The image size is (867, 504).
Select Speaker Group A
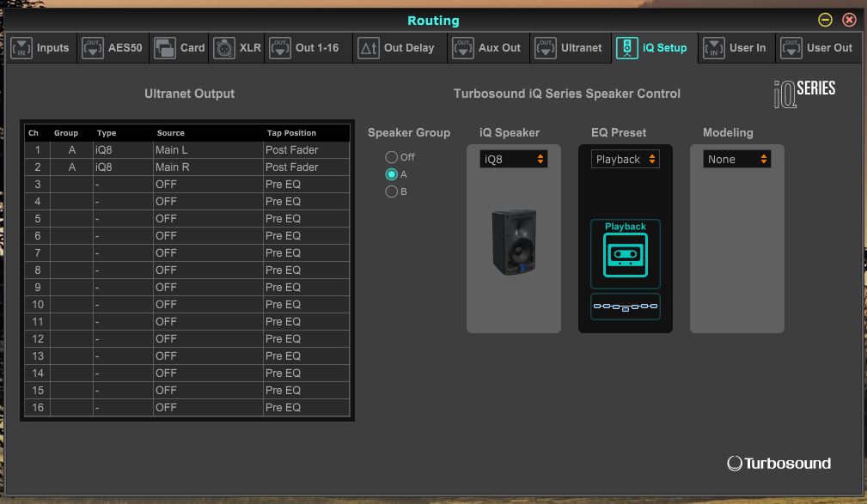pyautogui.click(x=392, y=174)
